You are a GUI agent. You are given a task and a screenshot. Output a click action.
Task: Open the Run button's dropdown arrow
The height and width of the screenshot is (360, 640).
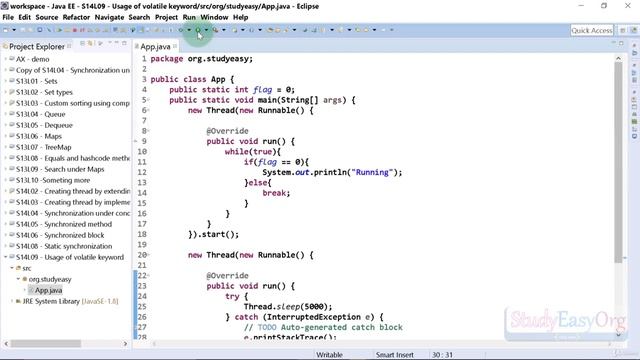pyautogui.click(x=206, y=30)
